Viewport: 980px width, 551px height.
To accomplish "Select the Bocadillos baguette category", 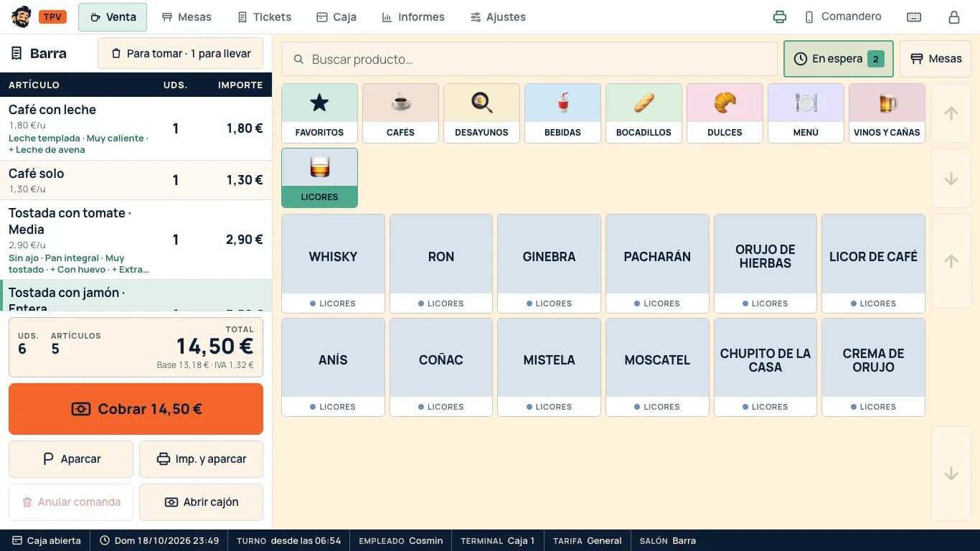I will pyautogui.click(x=644, y=113).
